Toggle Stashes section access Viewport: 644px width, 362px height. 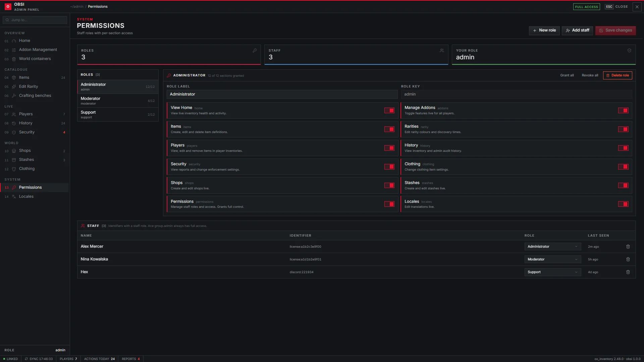tap(623, 185)
